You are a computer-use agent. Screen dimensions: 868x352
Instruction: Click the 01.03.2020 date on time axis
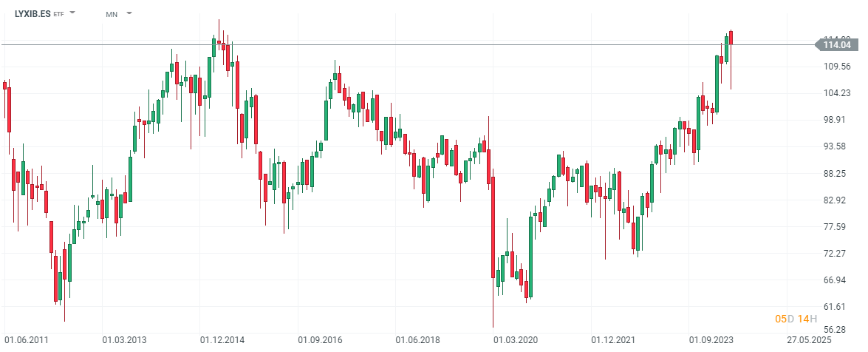515,340
